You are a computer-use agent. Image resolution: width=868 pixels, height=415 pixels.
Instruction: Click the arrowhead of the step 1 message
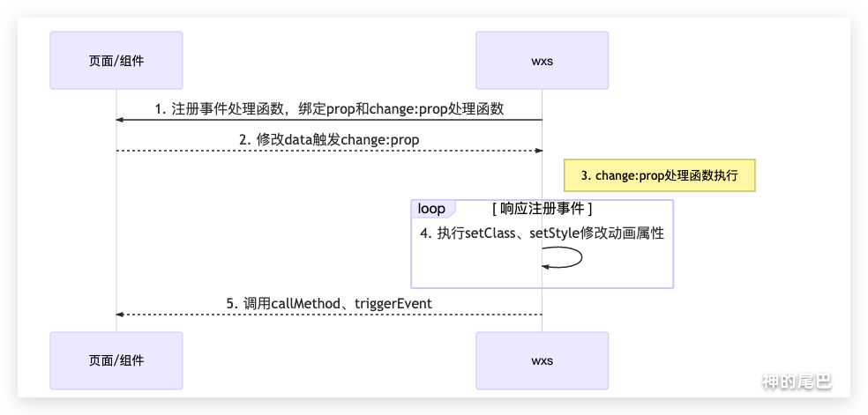[x=121, y=121]
